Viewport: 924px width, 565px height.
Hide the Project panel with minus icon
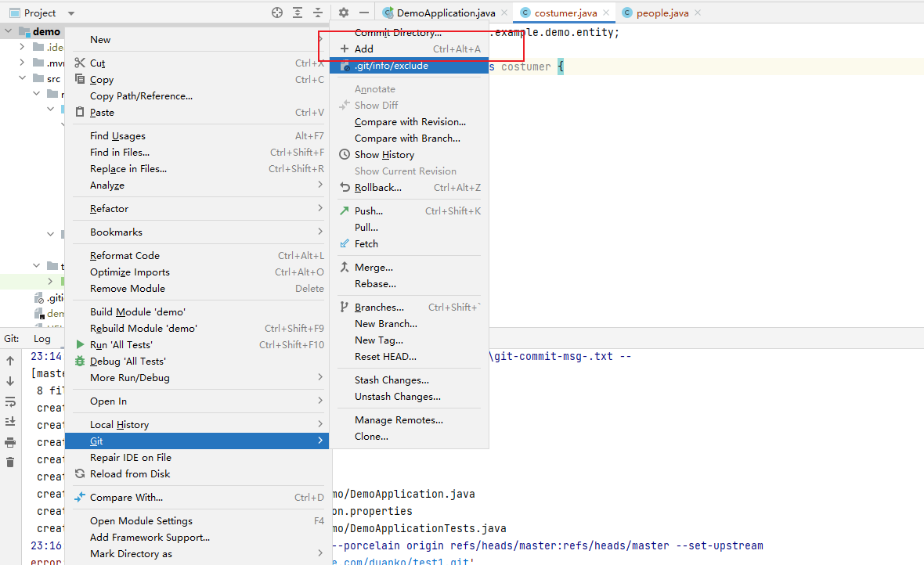(363, 13)
